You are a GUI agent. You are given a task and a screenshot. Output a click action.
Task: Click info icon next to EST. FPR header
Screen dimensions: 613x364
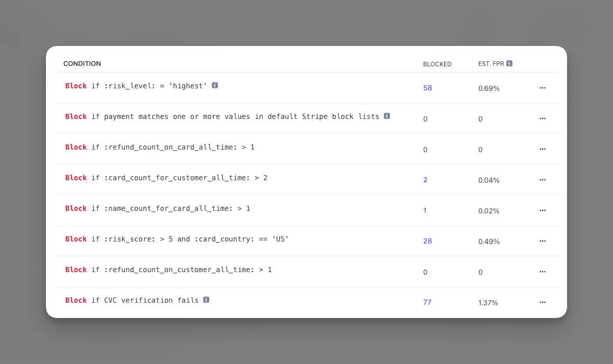(509, 63)
